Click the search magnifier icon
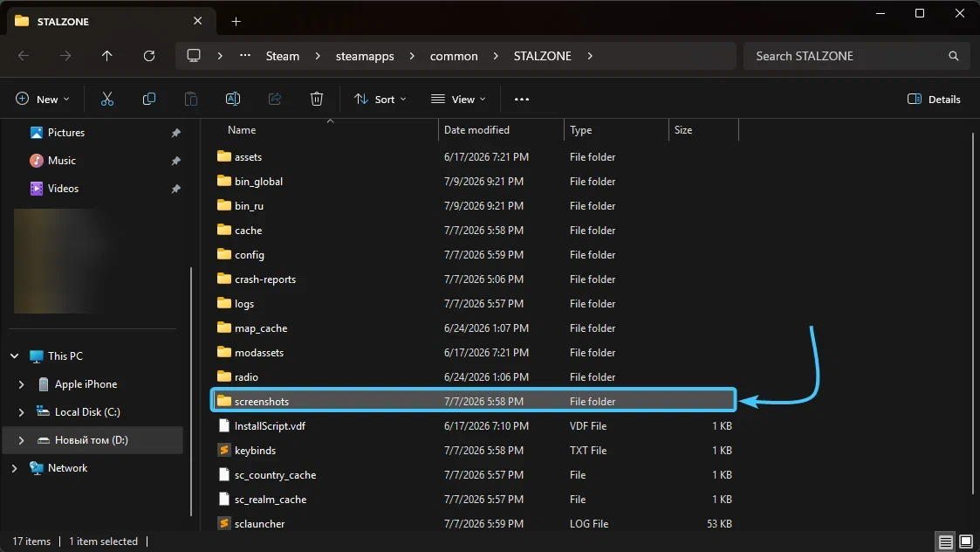The width and height of the screenshot is (980, 552). coord(953,56)
